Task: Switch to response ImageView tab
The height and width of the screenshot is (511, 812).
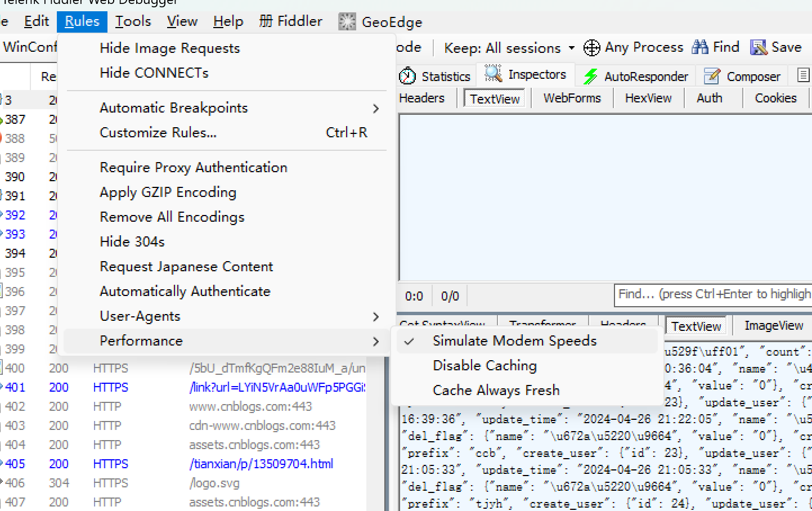Action: (774, 326)
